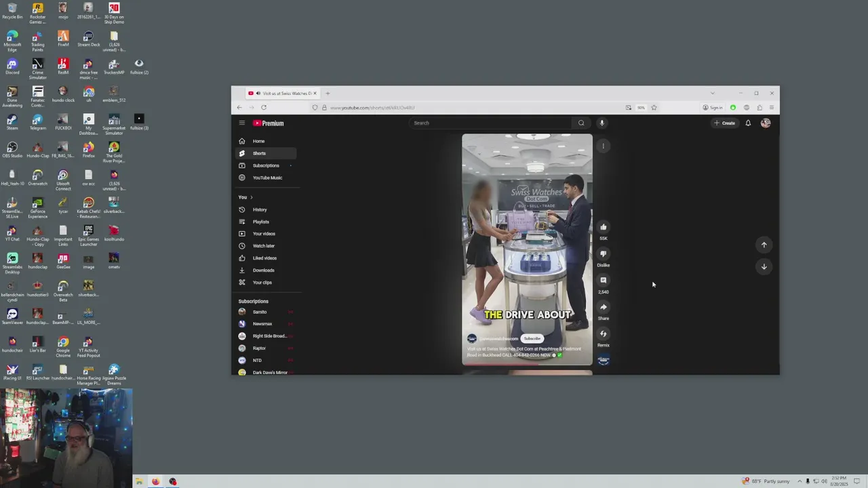Screen dimensions: 868x488
Task: Open Samito subscription channel
Action: point(266,312)
